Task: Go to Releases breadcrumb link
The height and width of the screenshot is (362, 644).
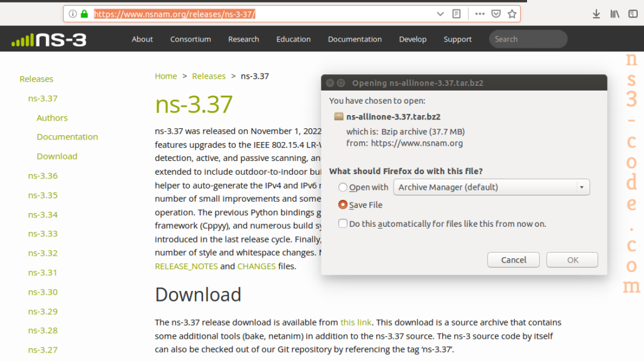Action: coord(209,76)
